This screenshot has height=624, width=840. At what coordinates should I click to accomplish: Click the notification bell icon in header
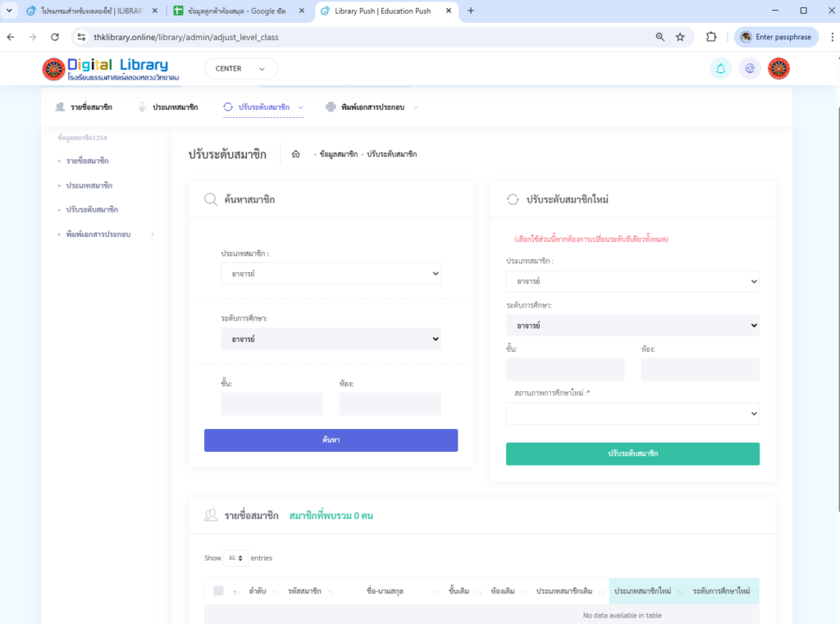tap(720, 69)
